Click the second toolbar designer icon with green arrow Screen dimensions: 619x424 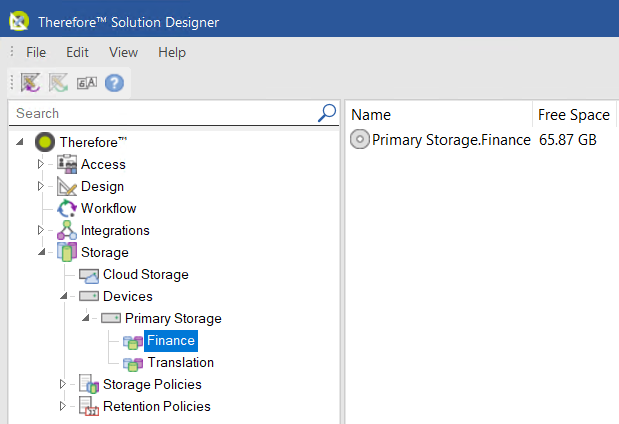point(58,83)
